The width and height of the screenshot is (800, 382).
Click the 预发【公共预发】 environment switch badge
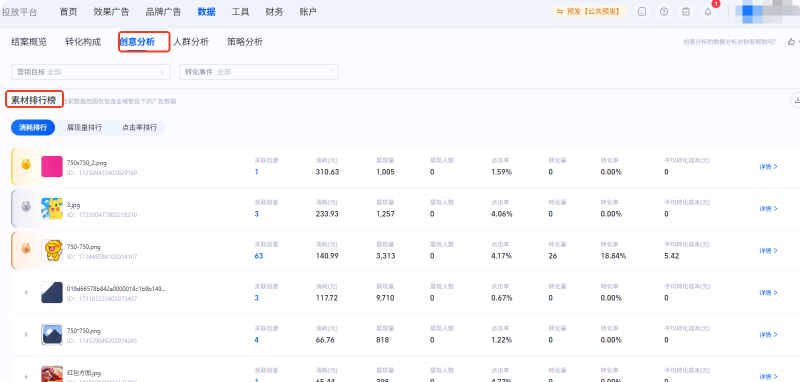click(x=589, y=12)
